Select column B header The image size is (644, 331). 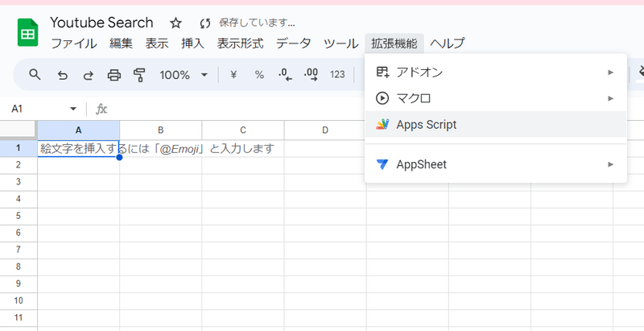(x=161, y=130)
